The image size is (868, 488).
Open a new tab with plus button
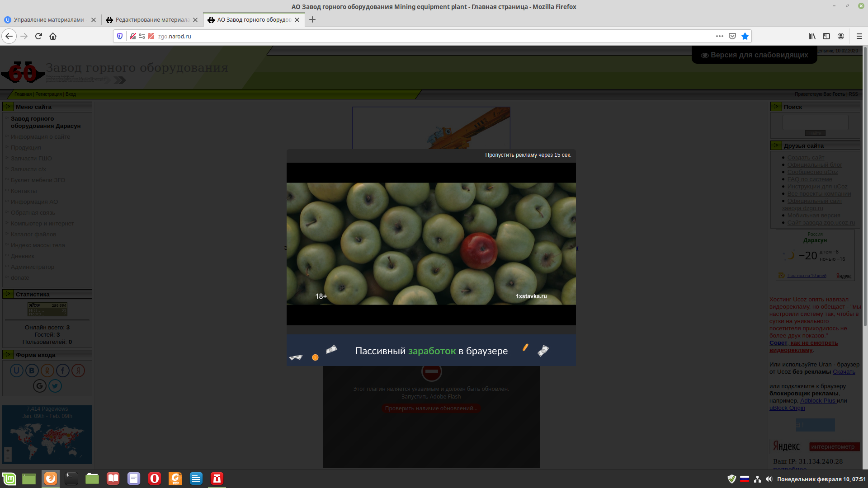[x=312, y=19]
